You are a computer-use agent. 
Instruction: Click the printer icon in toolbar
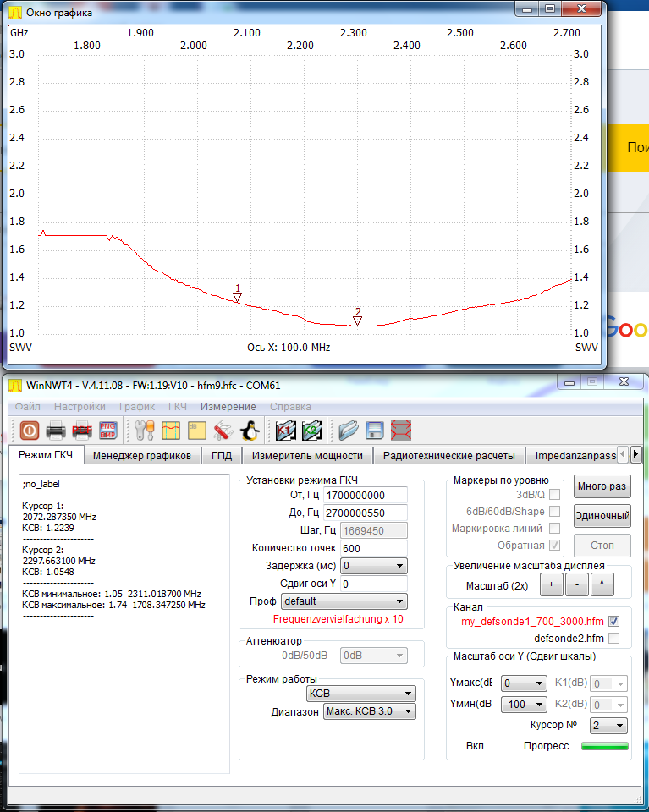coord(56,430)
